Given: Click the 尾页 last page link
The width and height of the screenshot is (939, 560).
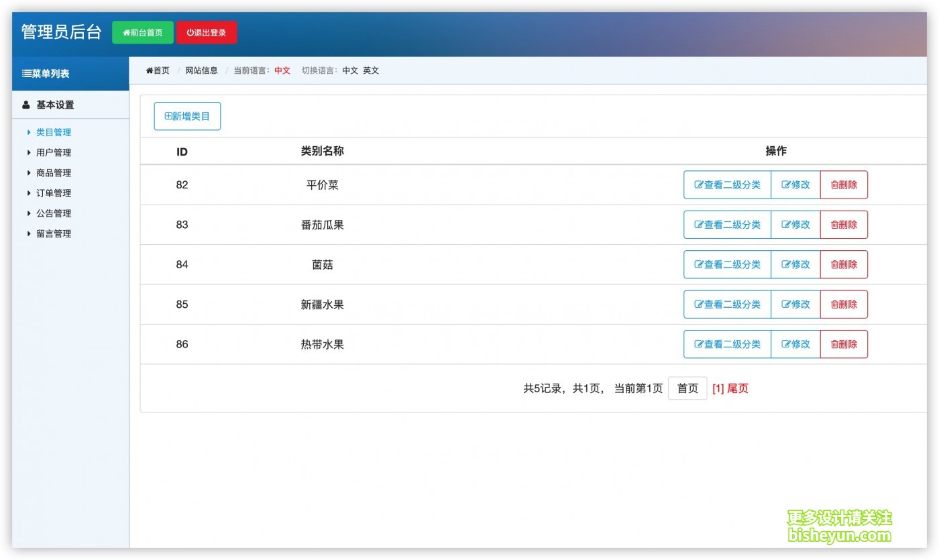Looking at the screenshot, I should 738,388.
